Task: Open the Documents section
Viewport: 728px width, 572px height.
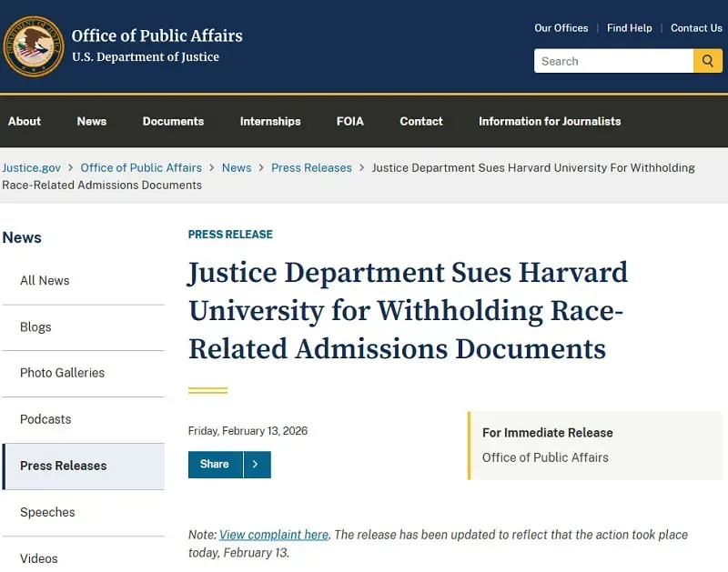Action: (x=173, y=121)
